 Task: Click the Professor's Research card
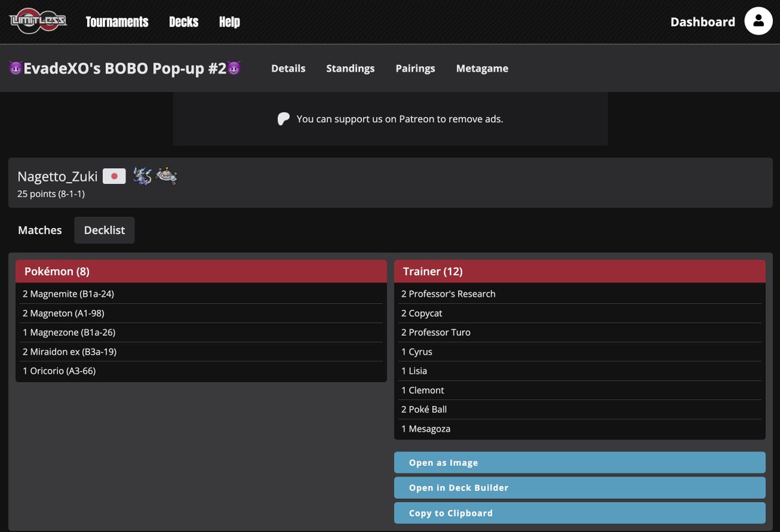point(580,294)
